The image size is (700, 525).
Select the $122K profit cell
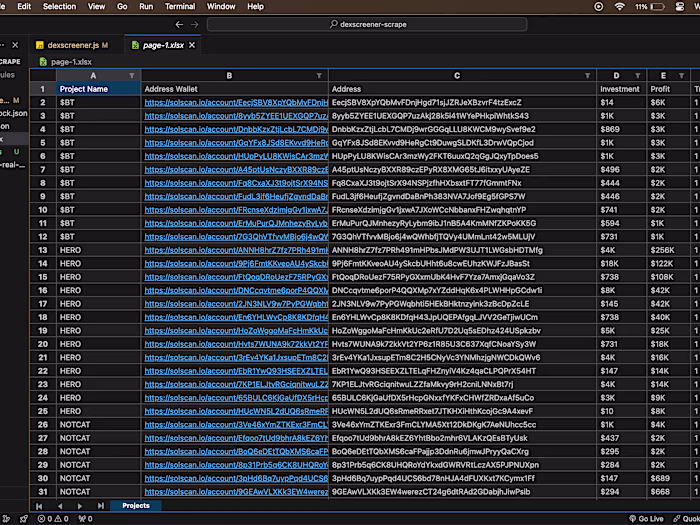click(669, 263)
